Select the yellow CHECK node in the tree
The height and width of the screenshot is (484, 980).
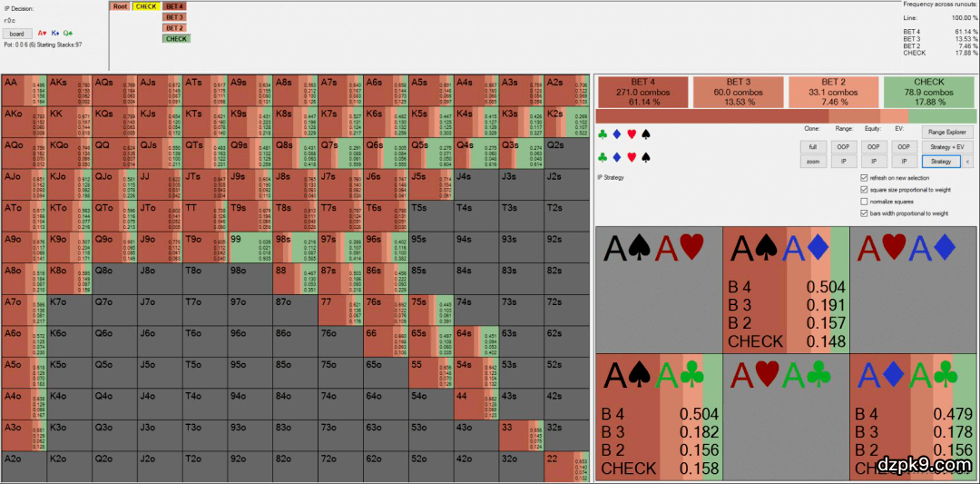(x=146, y=6)
